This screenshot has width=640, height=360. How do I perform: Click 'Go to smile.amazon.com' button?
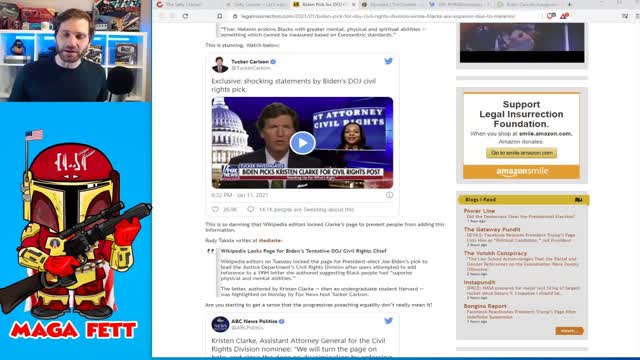point(522,153)
